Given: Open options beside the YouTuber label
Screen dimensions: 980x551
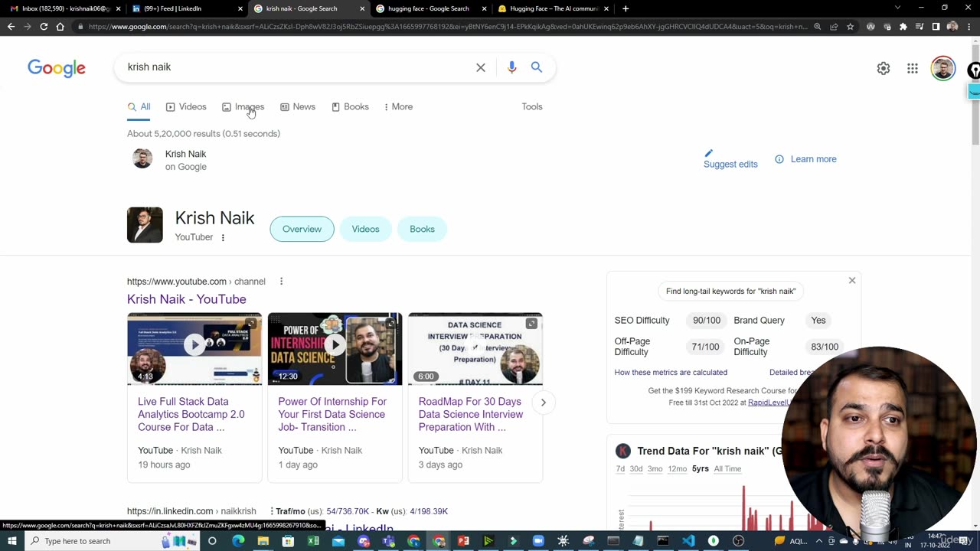Looking at the screenshot, I should click(x=223, y=237).
